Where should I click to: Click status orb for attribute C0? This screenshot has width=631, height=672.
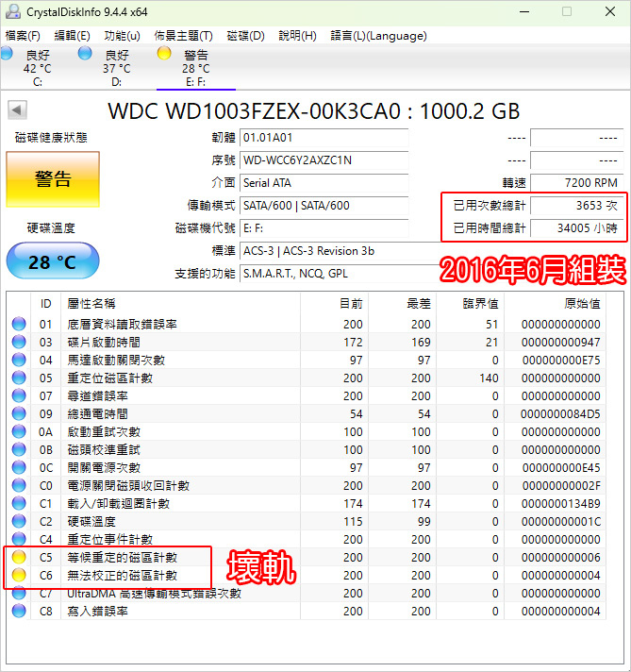pyautogui.click(x=19, y=485)
